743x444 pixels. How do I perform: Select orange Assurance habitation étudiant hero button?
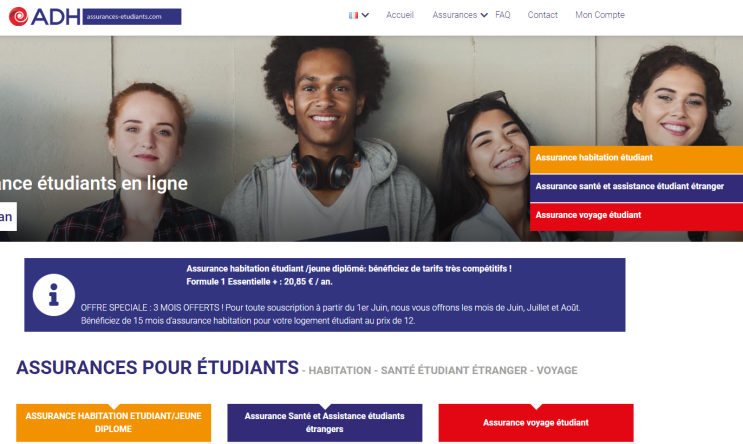click(x=636, y=160)
